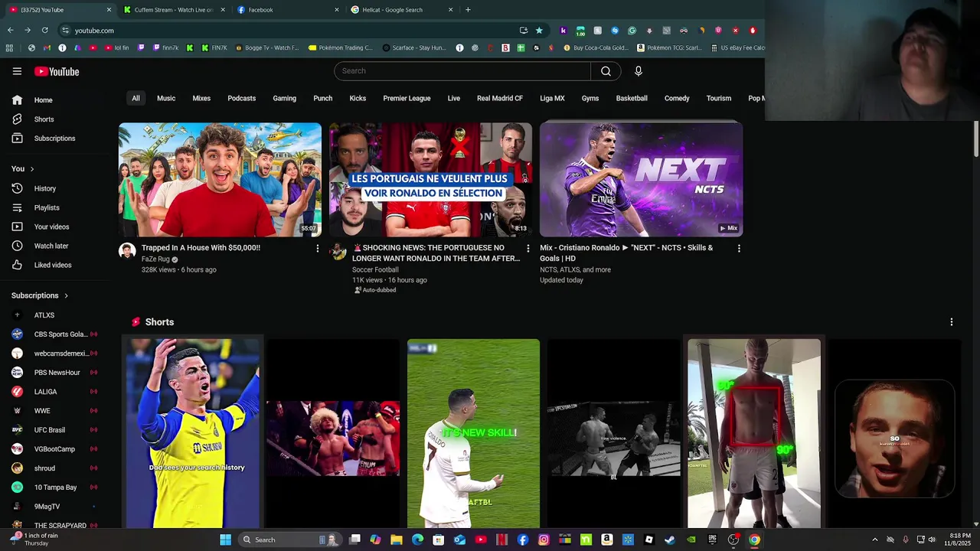Image resolution: width=980 pixels, height=551 pixels.
Task: Open File Explorer from the taskbar
Action: click(x=397, y=540)
